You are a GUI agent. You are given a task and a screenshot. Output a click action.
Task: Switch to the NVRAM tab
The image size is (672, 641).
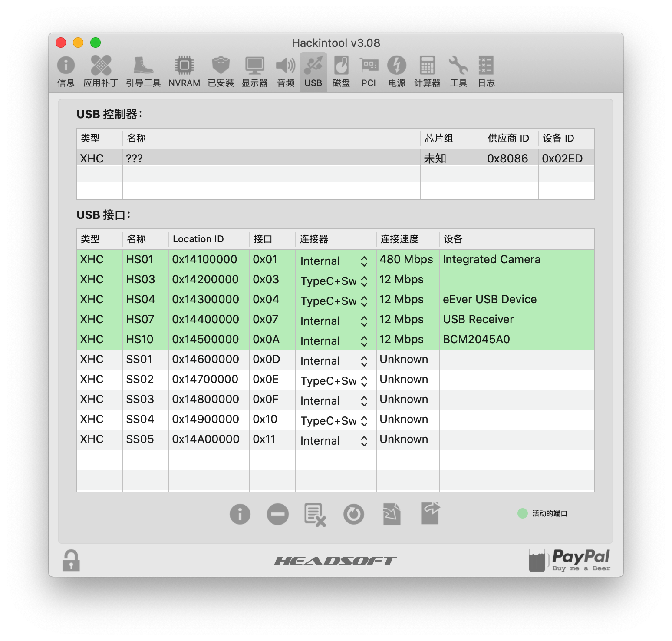184,72
